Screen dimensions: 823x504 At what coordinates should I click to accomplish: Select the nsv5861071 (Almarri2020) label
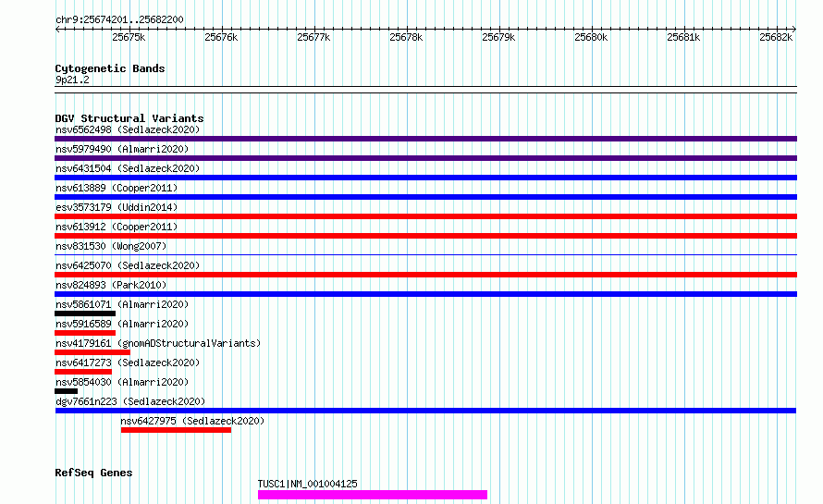click(x=122, y=304)
